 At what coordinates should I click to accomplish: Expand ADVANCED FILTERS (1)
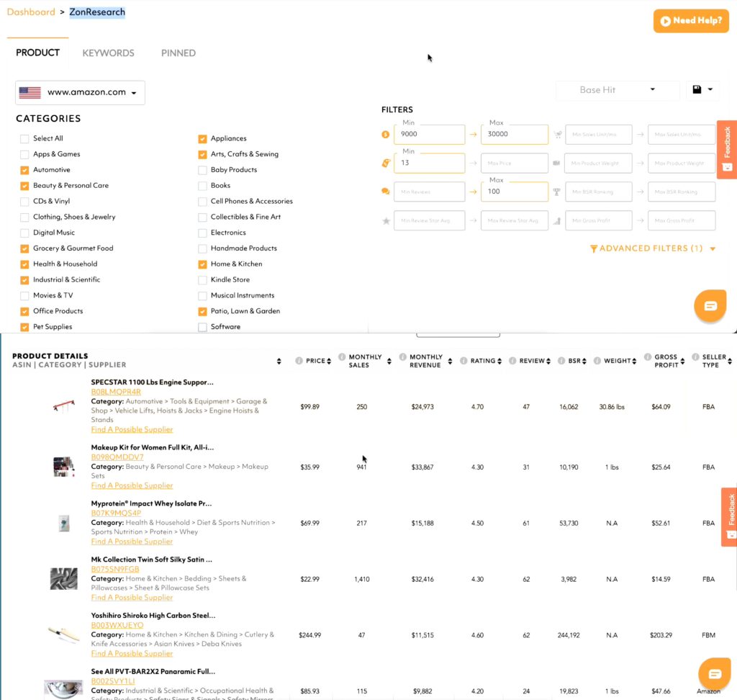click(x=652, y=248)
